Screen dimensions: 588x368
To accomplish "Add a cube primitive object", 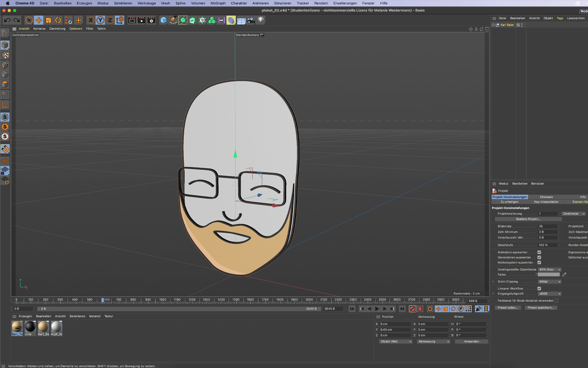I will pyautogui.click(x=163, y=20).
